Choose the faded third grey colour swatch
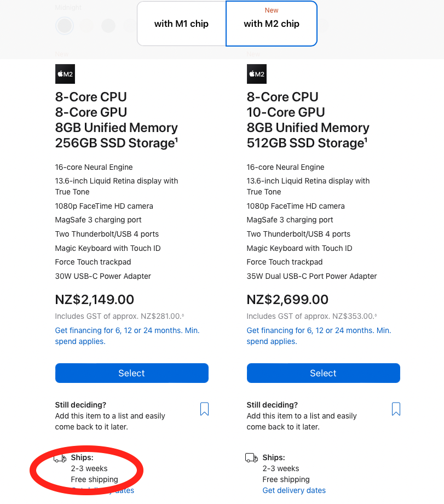Screen dimensions: 444x504 coord(108,26)
